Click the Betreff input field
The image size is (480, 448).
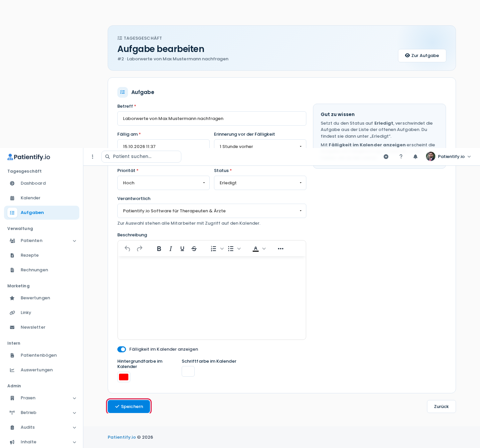coord(212,119)
